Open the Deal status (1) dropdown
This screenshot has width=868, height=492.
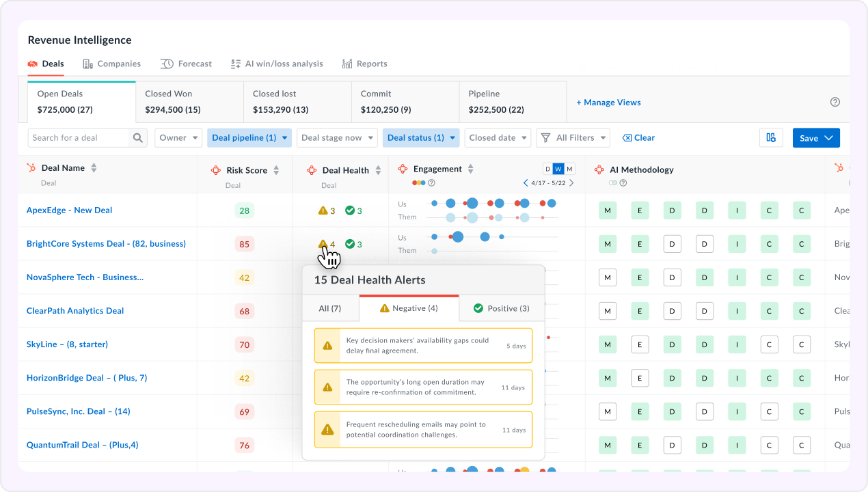pos(420,137)
